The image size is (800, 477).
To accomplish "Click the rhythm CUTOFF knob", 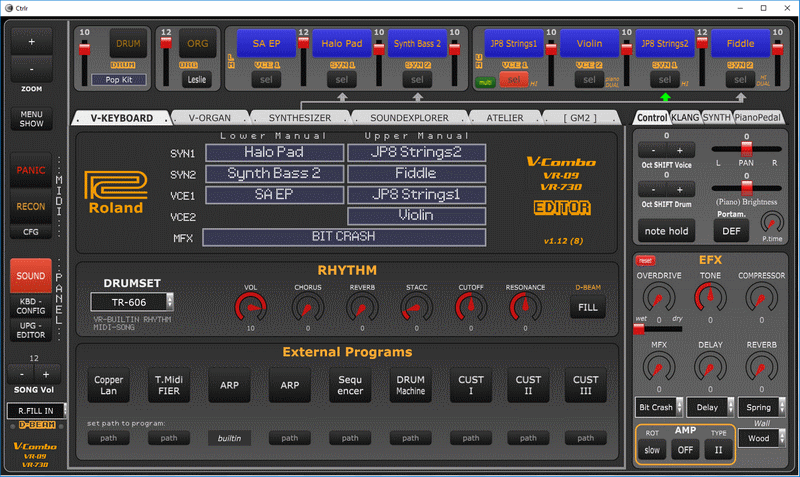I will click(469, 304).
